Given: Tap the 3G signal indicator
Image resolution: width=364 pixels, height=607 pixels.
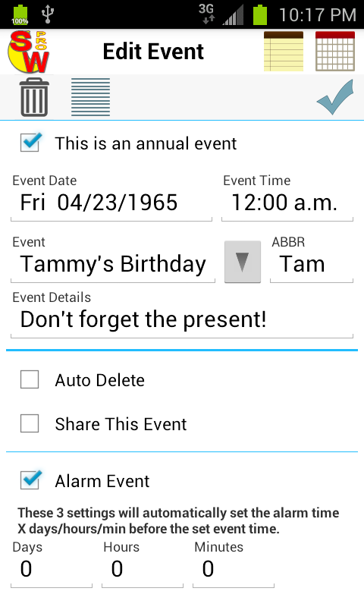Looking at the screenshot, I should [x=206, y=14].
